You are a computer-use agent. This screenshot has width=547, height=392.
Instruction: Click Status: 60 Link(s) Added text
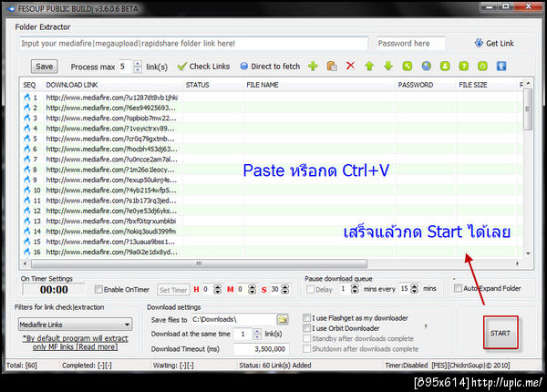coord(275,366)
